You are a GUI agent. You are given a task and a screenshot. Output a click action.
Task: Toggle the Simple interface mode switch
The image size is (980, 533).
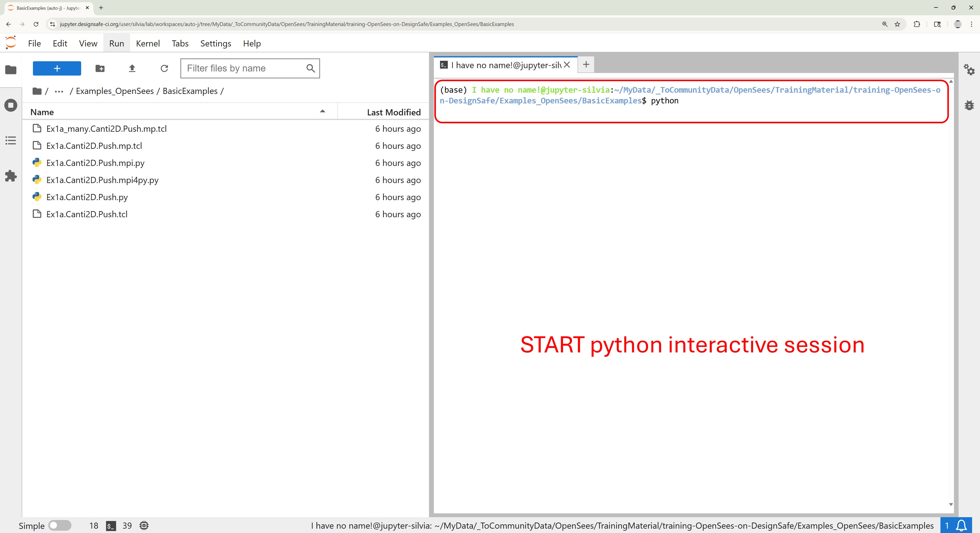(x=60, y=525)
